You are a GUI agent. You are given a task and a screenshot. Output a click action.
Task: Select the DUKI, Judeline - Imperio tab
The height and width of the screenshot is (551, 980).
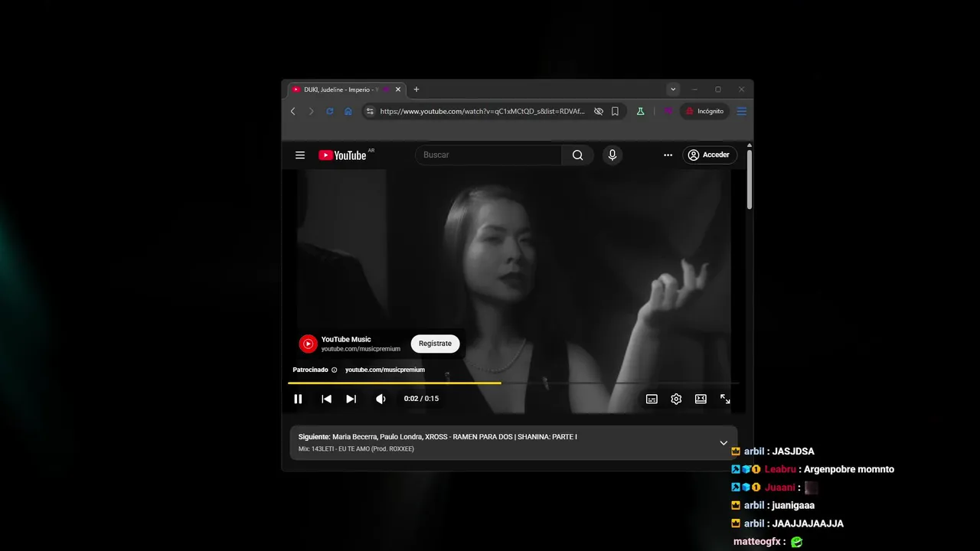[x=339, y=90]
